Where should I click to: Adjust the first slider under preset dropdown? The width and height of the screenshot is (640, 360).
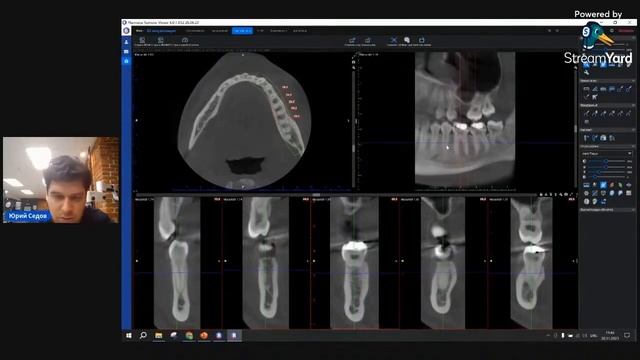(x=606, y=161)
